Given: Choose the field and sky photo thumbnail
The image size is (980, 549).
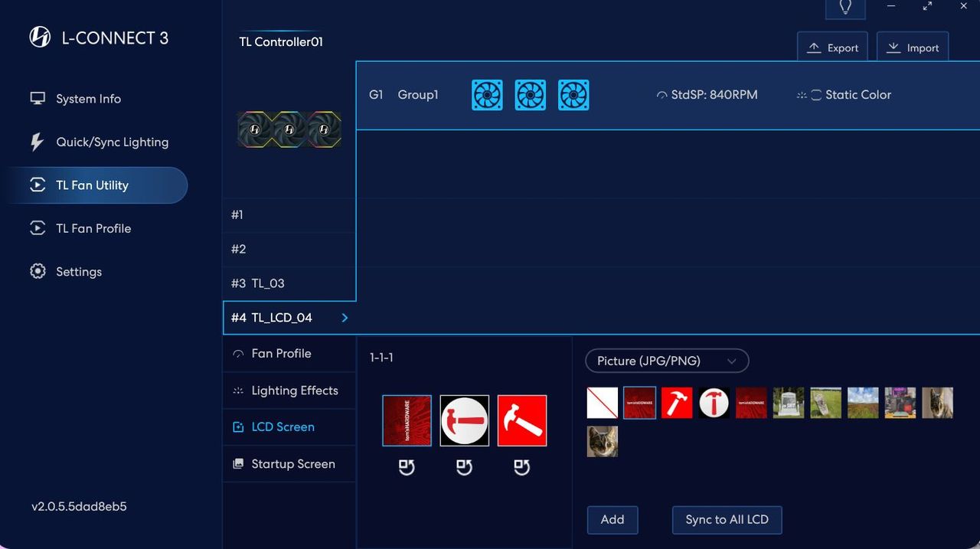Looking at the screenshot, I should (x=863, y=403).
